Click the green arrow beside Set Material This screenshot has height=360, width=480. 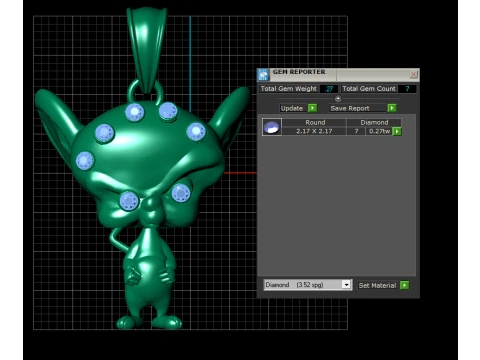pos(404,285)
